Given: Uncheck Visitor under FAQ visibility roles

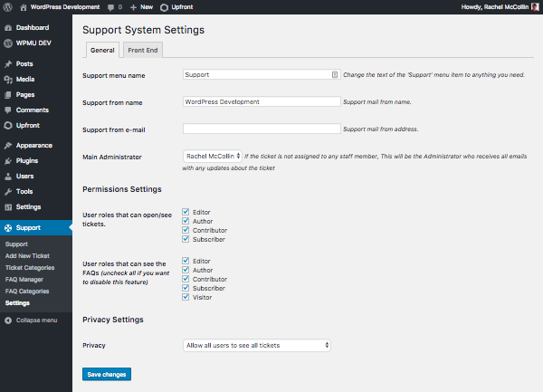Looking at the screenshot, I should pyautogui.click(x=186, y=297).
